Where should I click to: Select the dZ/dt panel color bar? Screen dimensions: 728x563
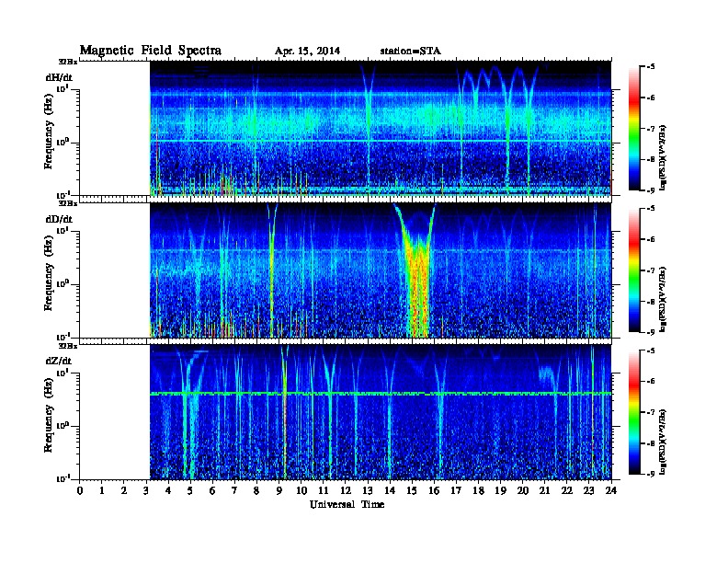(x=634, y=412)
